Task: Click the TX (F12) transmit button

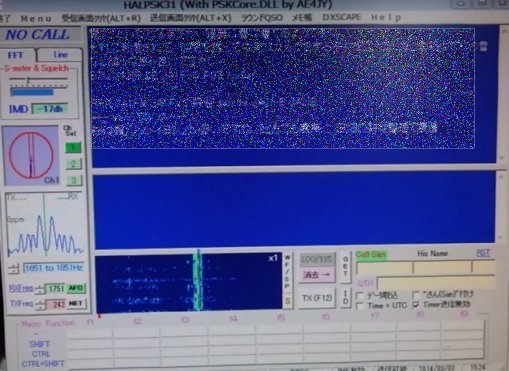Action: (x=317, y=298)
